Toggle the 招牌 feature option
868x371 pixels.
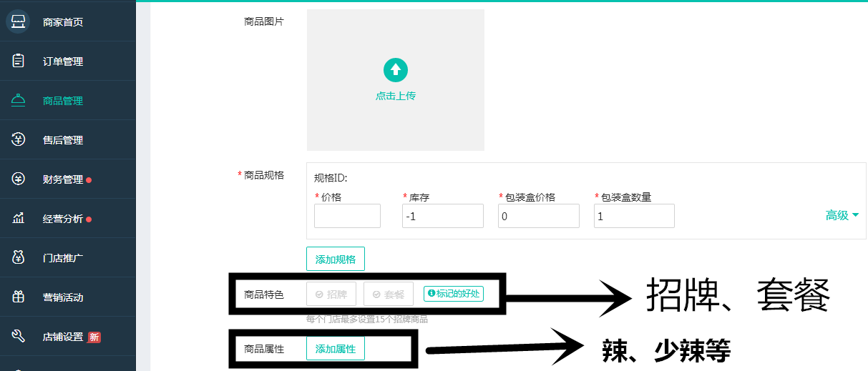point(331,294)
